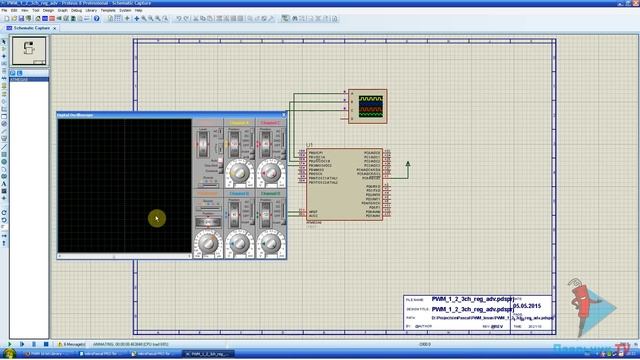
Task: Close the Digital Oscilloscope window
Action: pyautogui.click(x=284, y=115)
